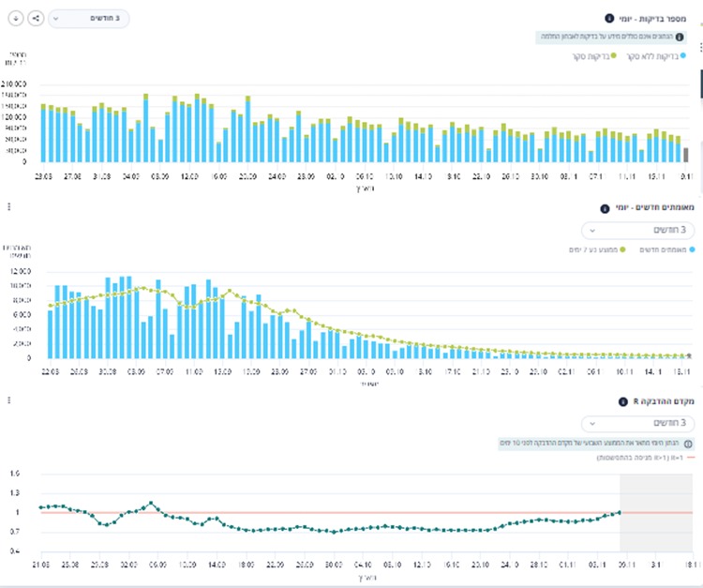The width and height of the screenshot is (703, 588).
Task: Click the 12.10 date label under R chart
Action: click(422, 565)
